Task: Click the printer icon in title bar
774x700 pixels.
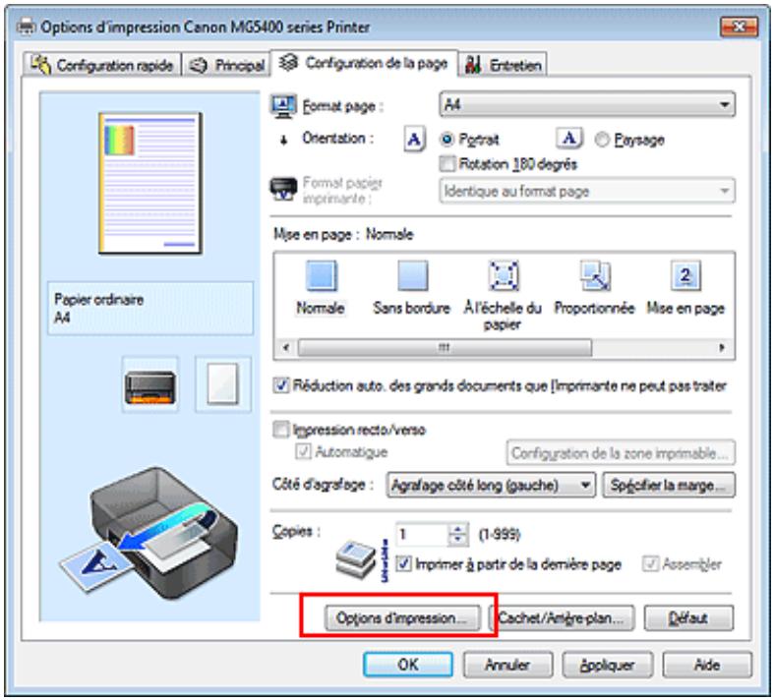Action: 27,27
